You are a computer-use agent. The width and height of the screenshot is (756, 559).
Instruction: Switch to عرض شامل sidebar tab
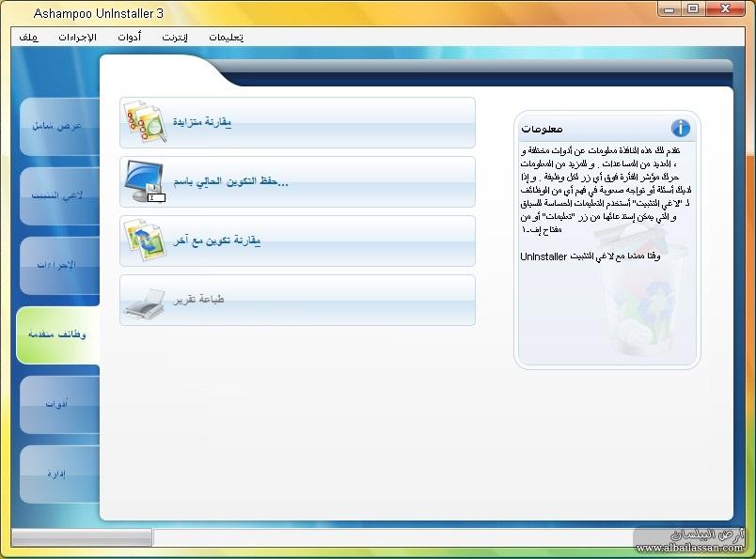59,126
